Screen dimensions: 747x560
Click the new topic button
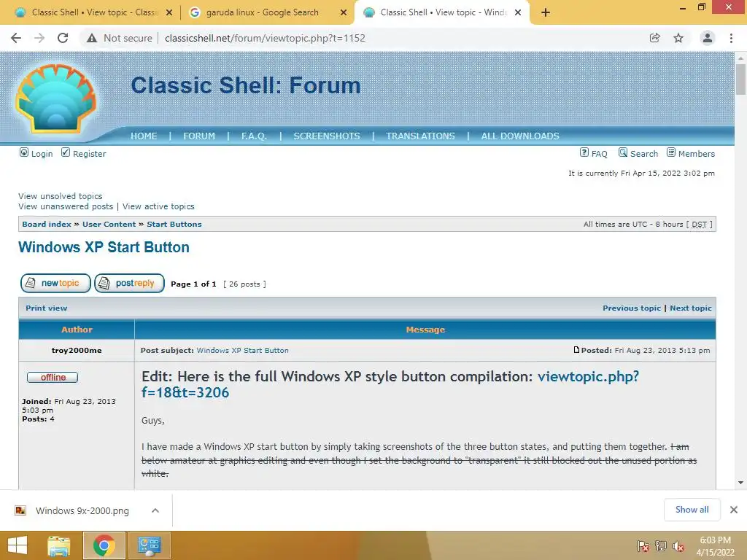(x=55, y=284)
